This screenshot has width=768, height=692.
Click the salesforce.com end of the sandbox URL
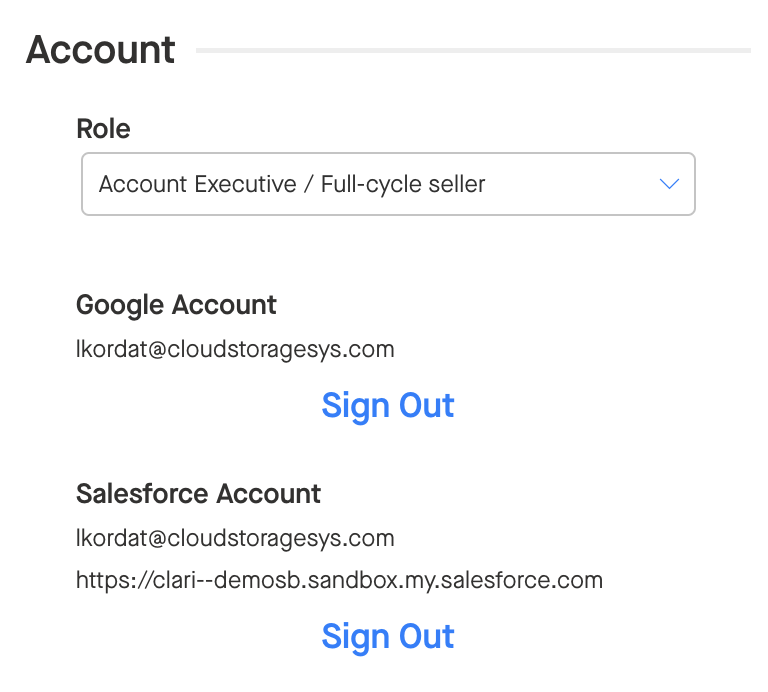tap(522, 580)
